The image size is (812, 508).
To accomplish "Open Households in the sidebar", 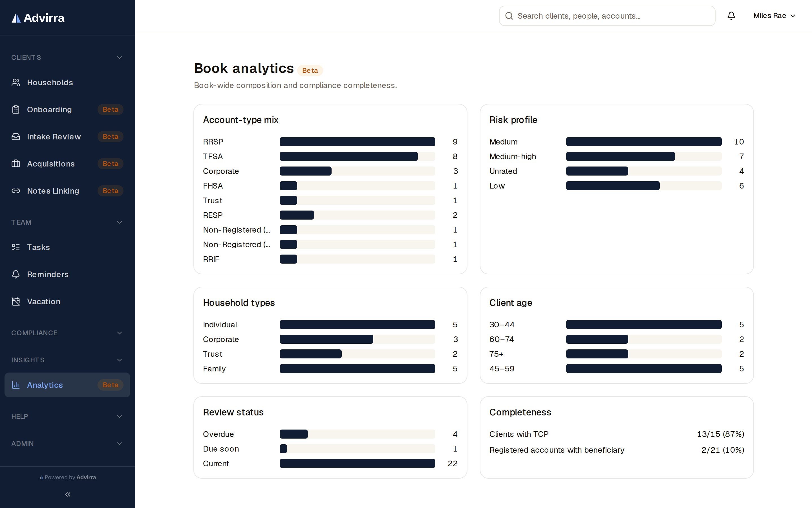I will [x=67, y=82].
